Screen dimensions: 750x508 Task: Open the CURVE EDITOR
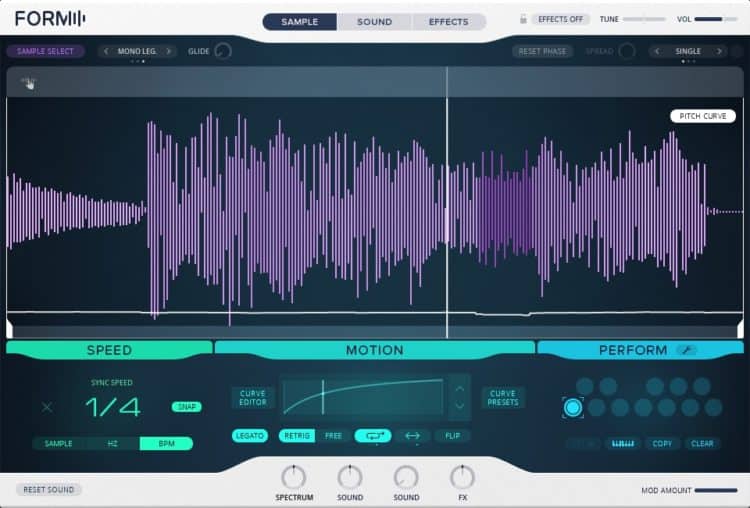coord(253,398)
